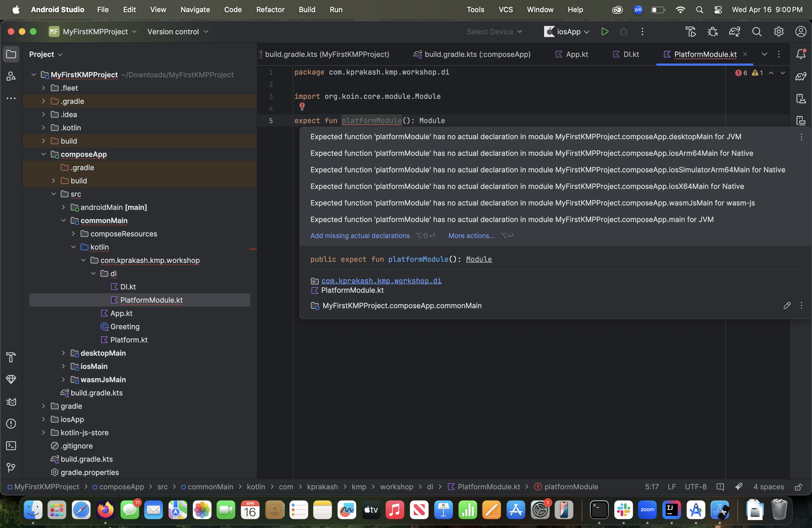Toggle file read-only lock in status bar
The image size is (812, 528).
tap(798, 487)
